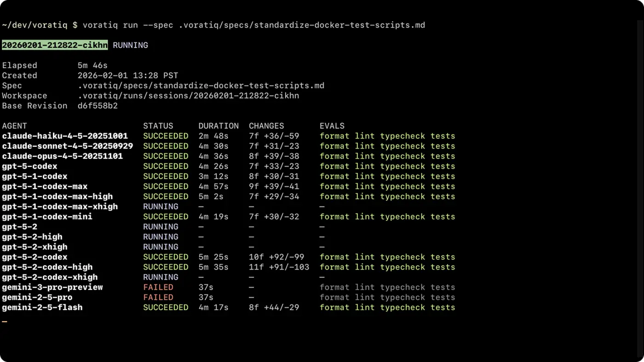Image resolution: width=644 pixels, height=362 pixels.
Task: Click the 11f +91/-103 changes entry
Action: tap(279, 267)
